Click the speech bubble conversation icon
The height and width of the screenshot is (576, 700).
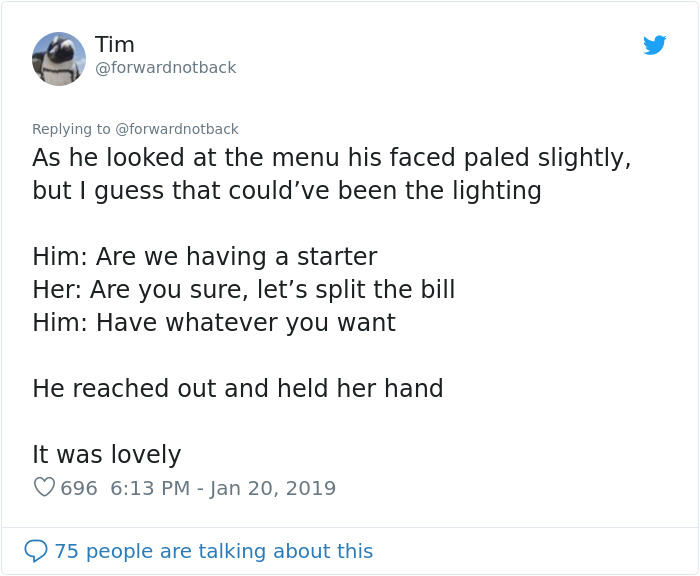pyautogui.click(x=36, y=551)
